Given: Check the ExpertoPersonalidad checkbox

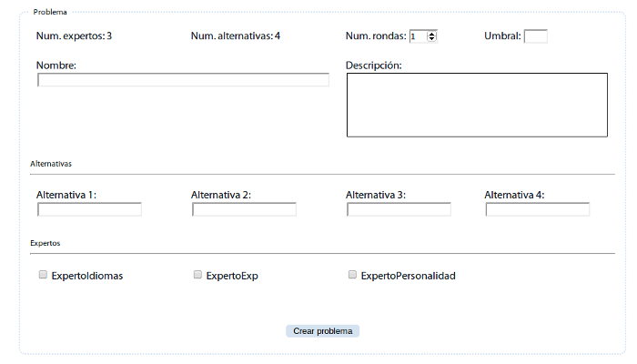Looking at the screenshot, I should [353, 275].
